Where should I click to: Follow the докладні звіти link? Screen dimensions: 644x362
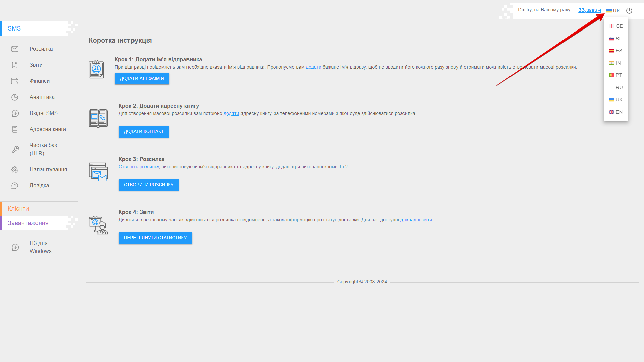coord(416,220)
